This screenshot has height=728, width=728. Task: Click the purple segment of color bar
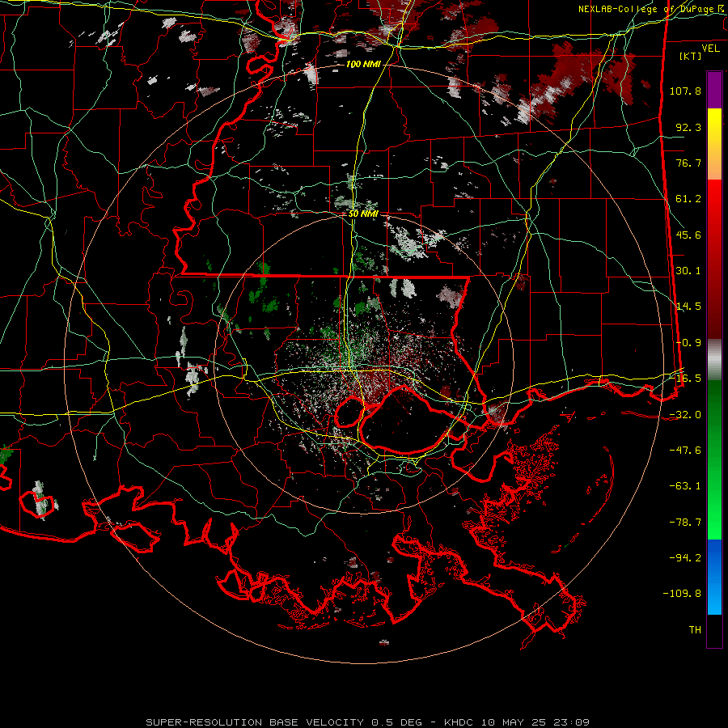[714, 90]
